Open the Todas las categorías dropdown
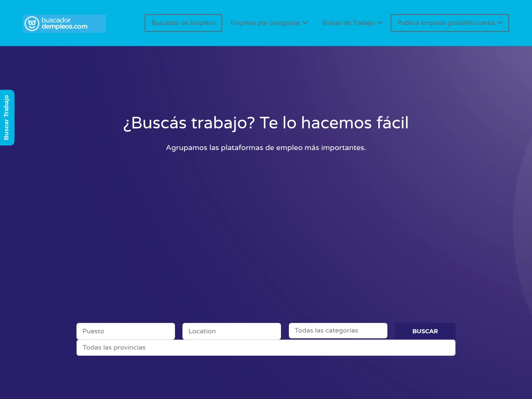This screenshot has width=532, height=399. (x=338, y=330)
